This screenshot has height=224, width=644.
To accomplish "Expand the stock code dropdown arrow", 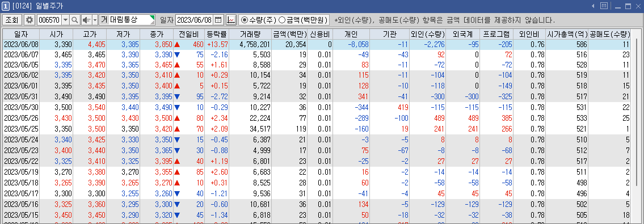I will [65, 20].
